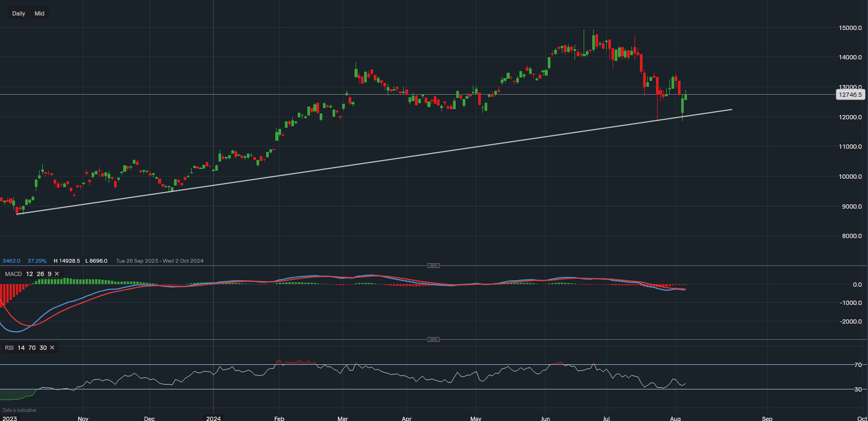Click MACD signal period value 9
Image resolution: width=868 pixels, height=421 pixels.
50,274
